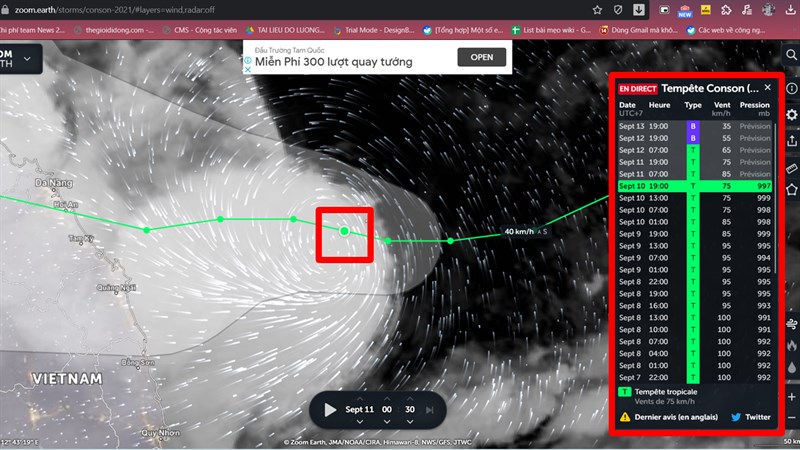The height and width of the screenshot is (450, 800).
Task: Click the download arrow extension icon
Action: 639,10
